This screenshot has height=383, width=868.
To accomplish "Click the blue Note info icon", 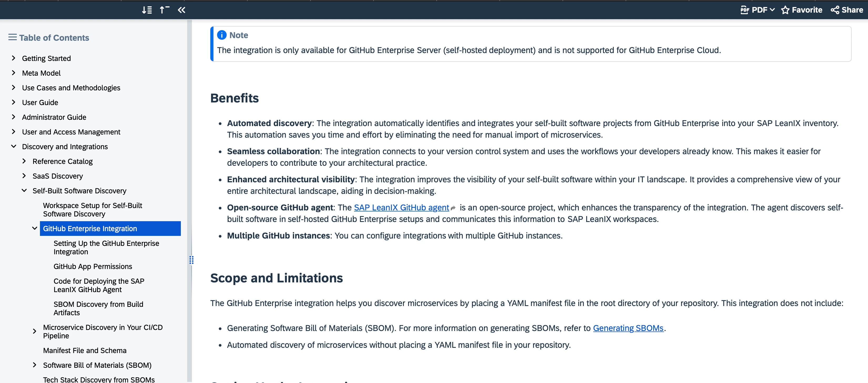I will [x=222, y=35].
